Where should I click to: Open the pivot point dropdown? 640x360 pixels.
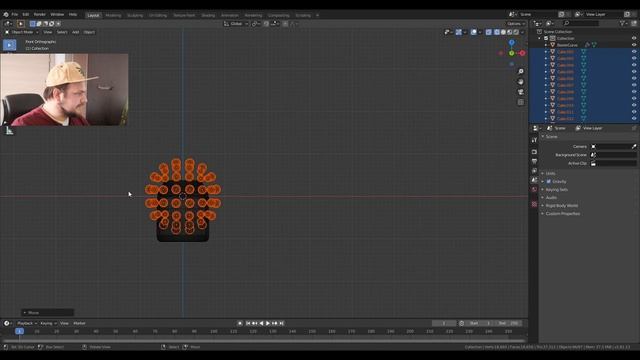[256, 24]
